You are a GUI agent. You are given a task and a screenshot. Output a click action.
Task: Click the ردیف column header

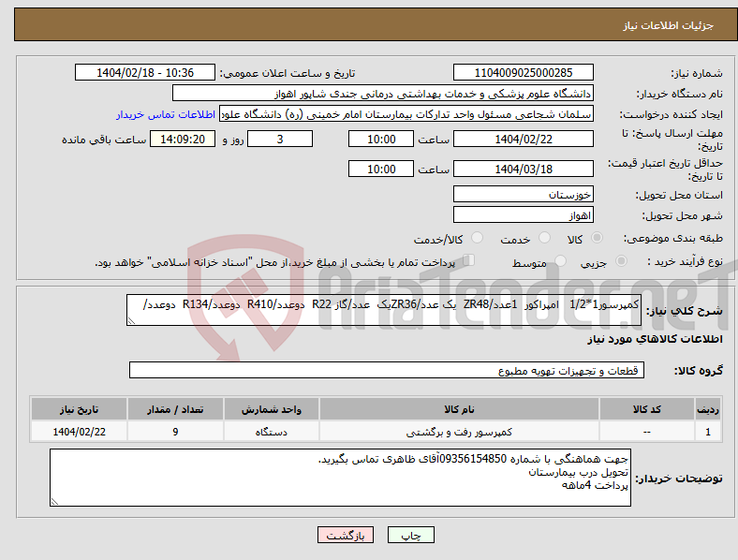point(708,409)
